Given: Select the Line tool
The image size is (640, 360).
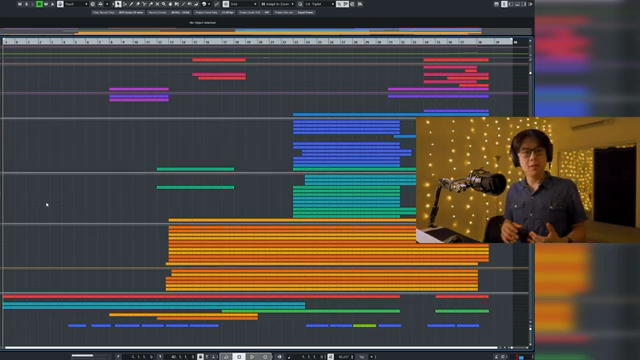Looking at the screenshot, I should click(x=183, y=4).
